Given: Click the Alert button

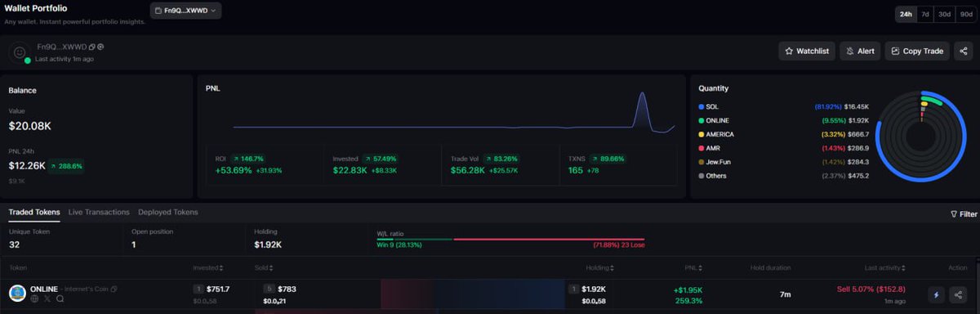Looking at the screenshot, I should pyautogui.click(x=860, y=51).
